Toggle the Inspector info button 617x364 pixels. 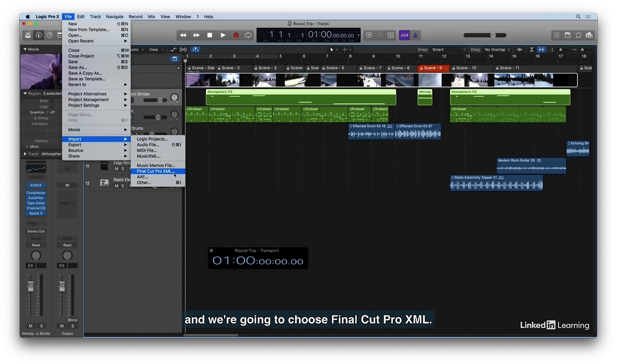39,35
